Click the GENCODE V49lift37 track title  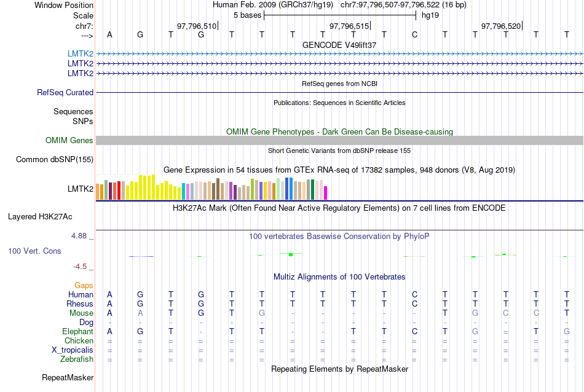click(339, 45)
